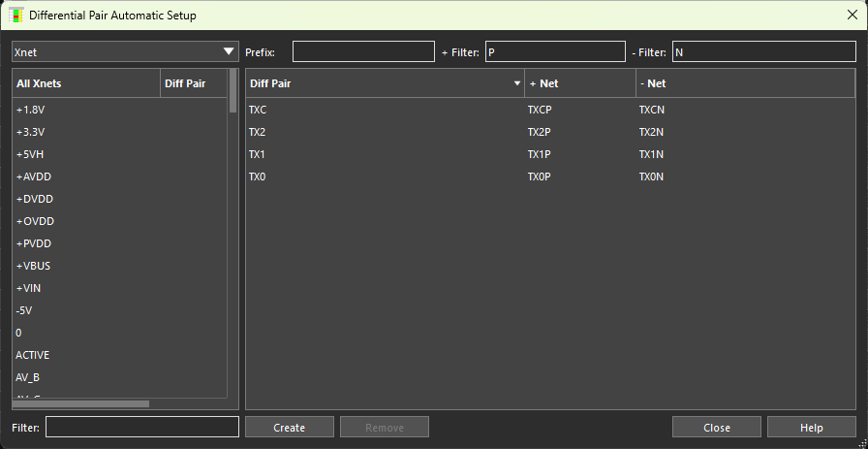Click the app icon in title bar

[16, 16]
